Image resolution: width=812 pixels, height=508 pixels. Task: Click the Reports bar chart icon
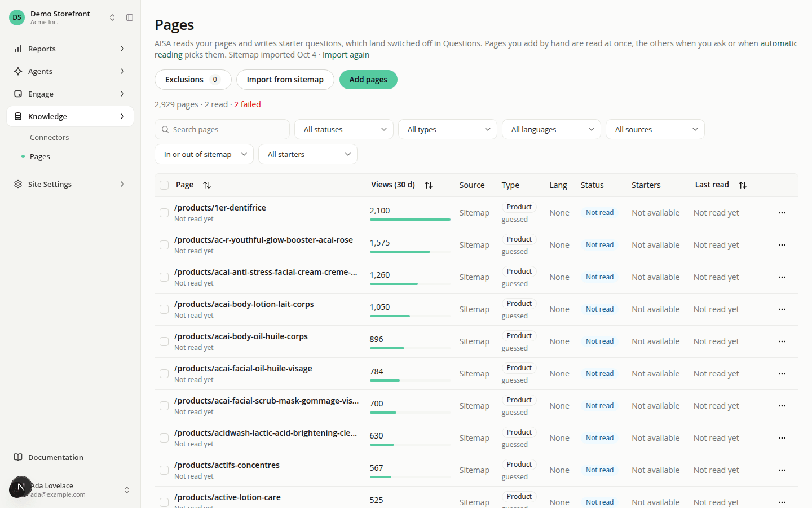tap(18, 49)
